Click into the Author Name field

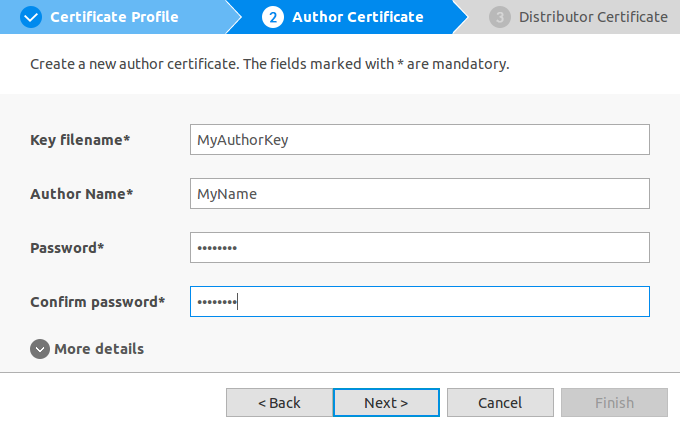pos(419,194)
